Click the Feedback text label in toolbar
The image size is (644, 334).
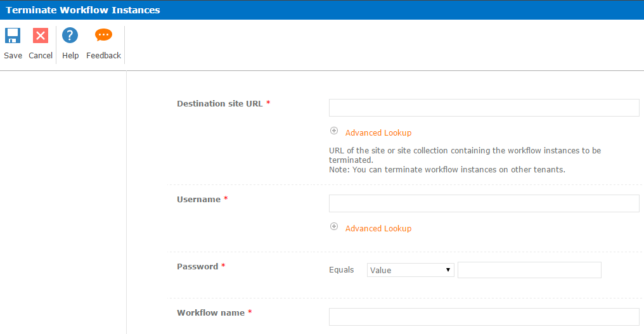pyautogui.click(x=103, y=56)
